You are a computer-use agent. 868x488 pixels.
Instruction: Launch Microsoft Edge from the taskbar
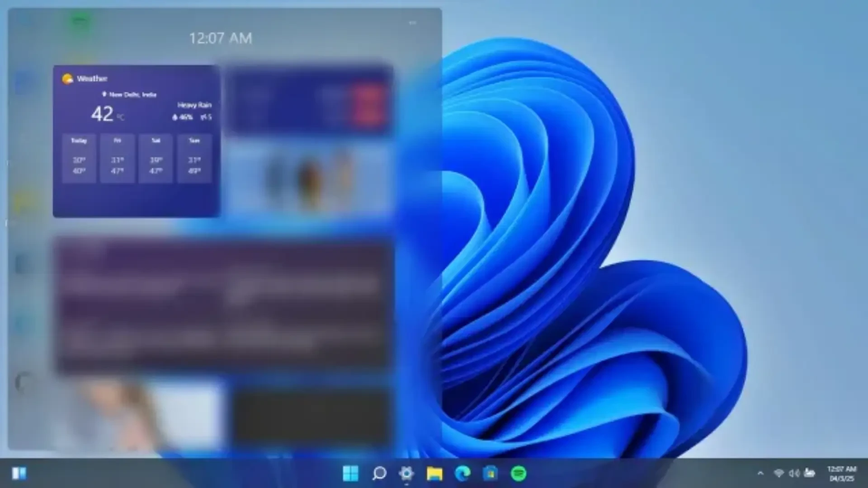pyautogui.click(x=462, y=473)
